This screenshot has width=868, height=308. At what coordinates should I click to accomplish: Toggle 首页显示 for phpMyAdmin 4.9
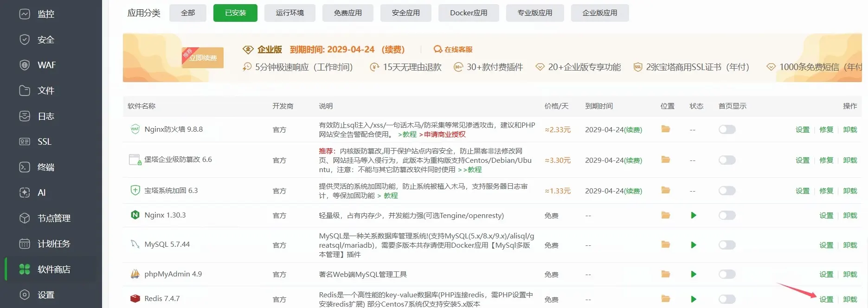(727, 274)
